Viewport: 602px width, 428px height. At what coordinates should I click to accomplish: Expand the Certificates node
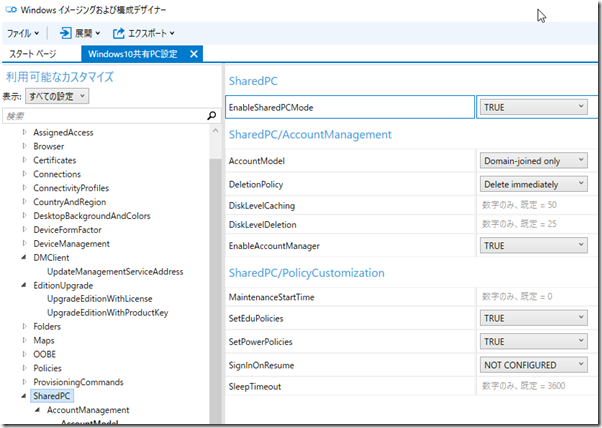tap(25, 160)
